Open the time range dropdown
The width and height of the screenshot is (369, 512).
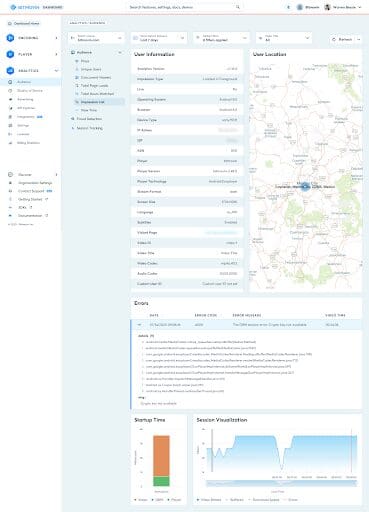pos(159,38)
